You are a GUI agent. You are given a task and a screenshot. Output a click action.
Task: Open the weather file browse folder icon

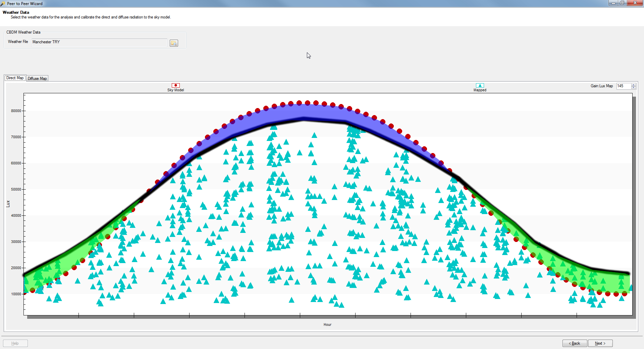pyautogui.click(x=174, y=43)
